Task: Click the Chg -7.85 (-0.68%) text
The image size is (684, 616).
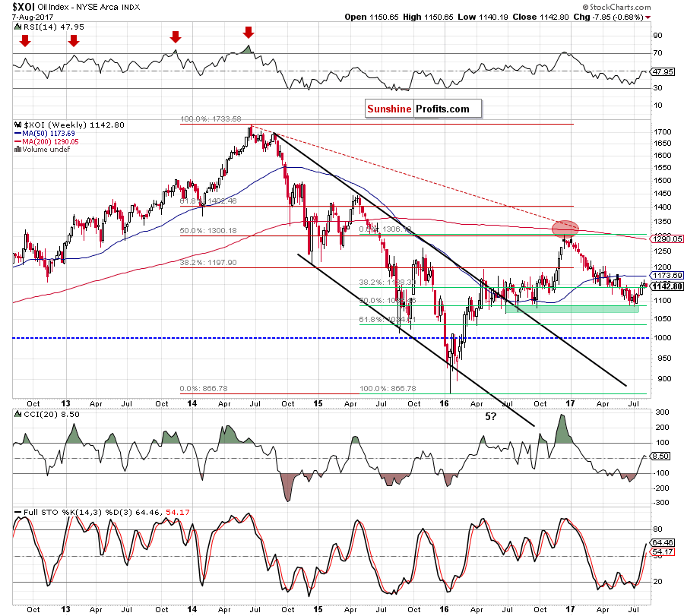Action: point(609,17)
